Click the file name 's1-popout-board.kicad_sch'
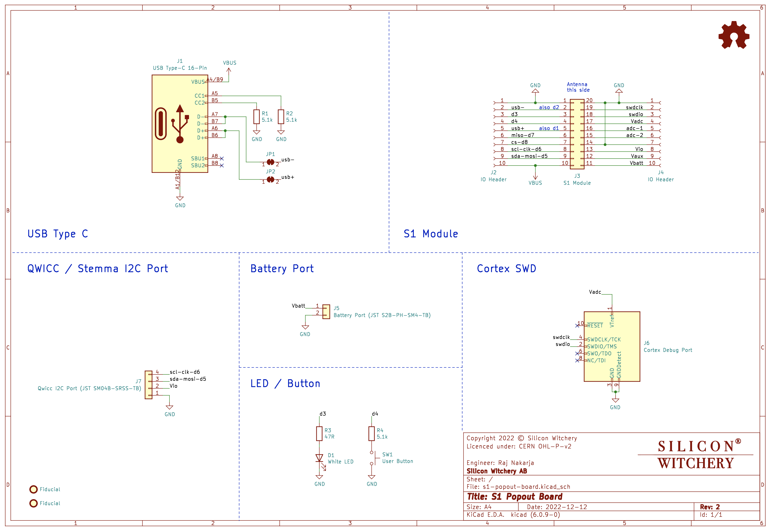 (x=526, y=487)
